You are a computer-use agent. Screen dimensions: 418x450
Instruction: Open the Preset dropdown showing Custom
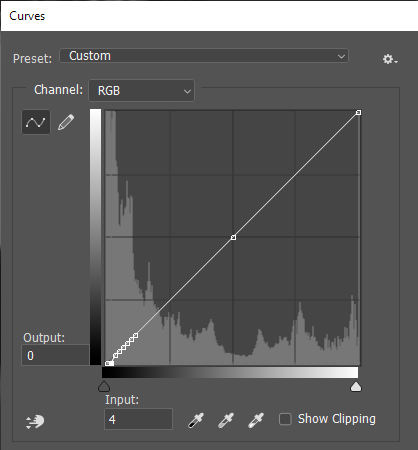point(204,56)
